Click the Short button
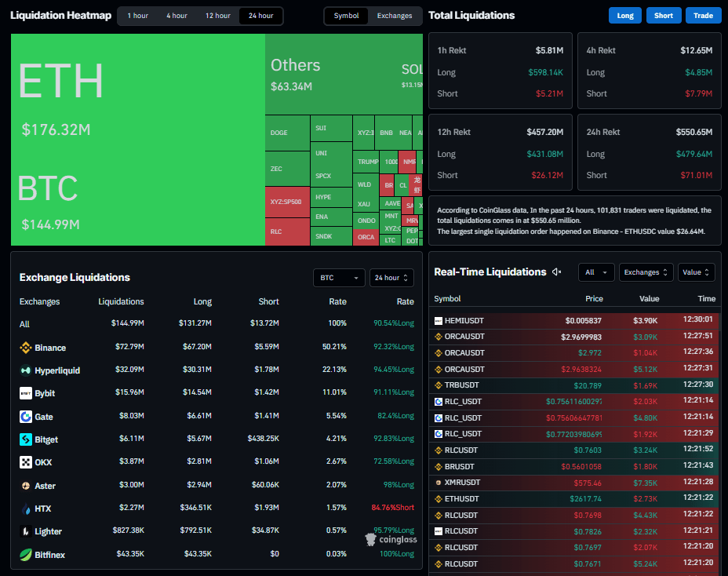This screenshot has height=576, width=728. point(664,16)
